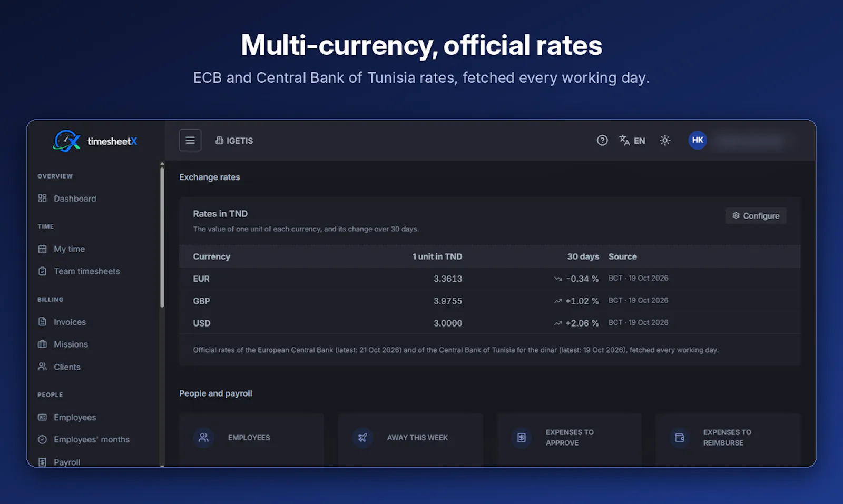Image resolution: width=843 pixels, height=504 pixels.
Task: Click the Dashboard grid icon
Action: (x=42, y=199)
